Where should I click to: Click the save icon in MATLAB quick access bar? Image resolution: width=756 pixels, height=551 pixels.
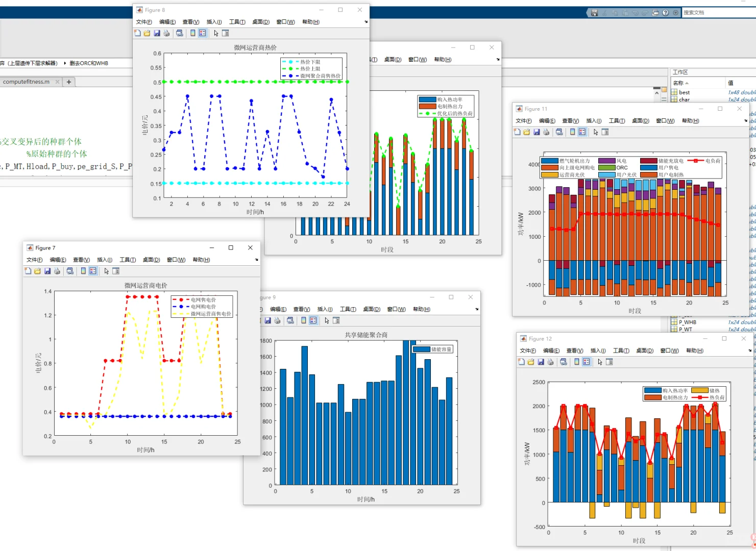(594, 13)
